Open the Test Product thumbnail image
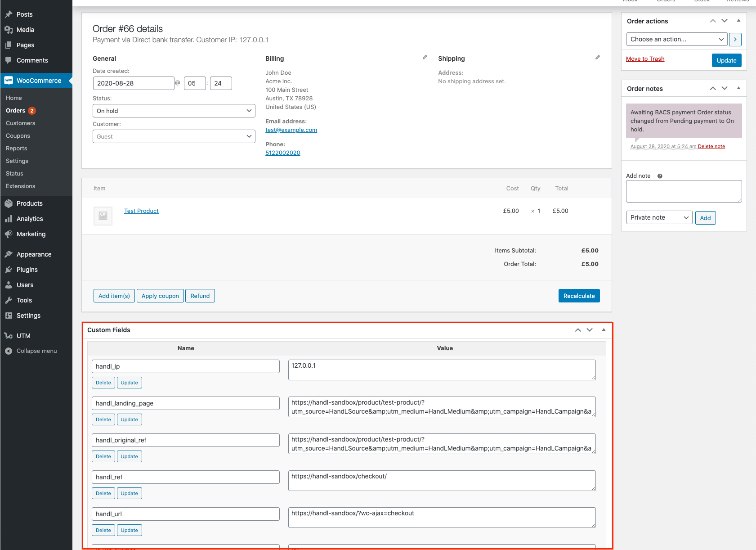The image size is (756, 550). 103,216
